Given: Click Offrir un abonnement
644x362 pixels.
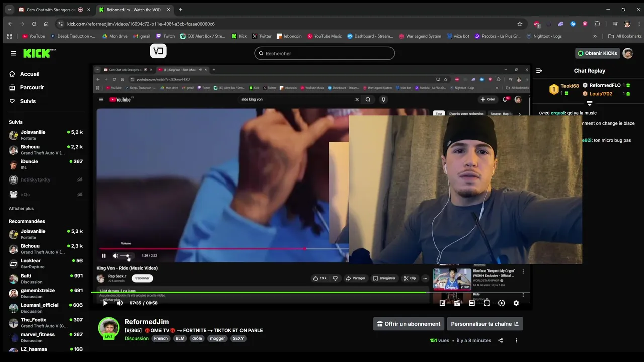Looking at the screenshot, I should coord(409,324).
